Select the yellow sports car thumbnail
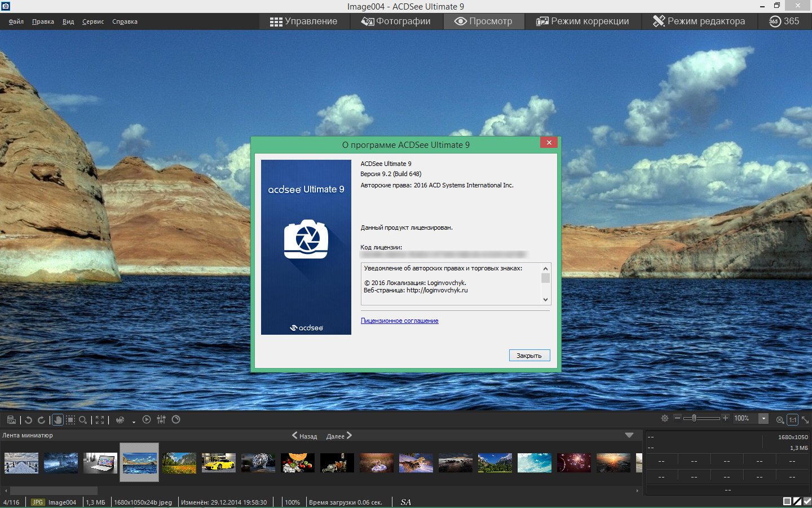The image size is (812, 508). point(219,463)
